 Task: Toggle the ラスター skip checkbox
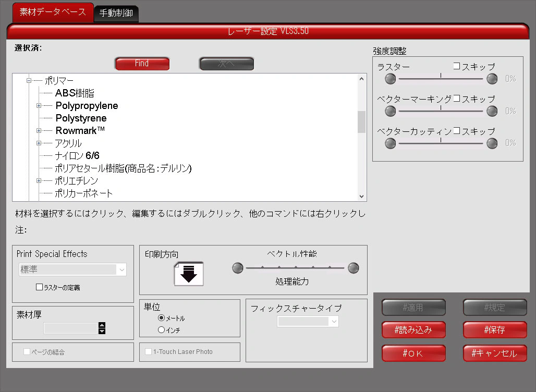click(x=457, y=66)
